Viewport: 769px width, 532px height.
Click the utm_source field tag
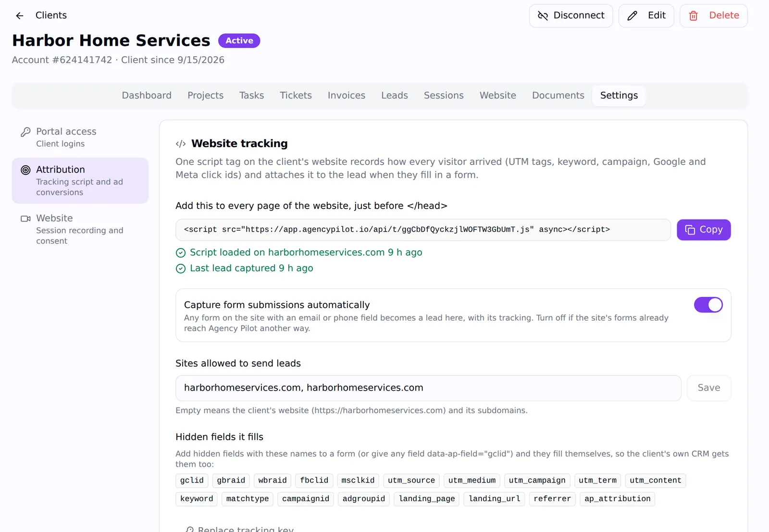[411, 481]
